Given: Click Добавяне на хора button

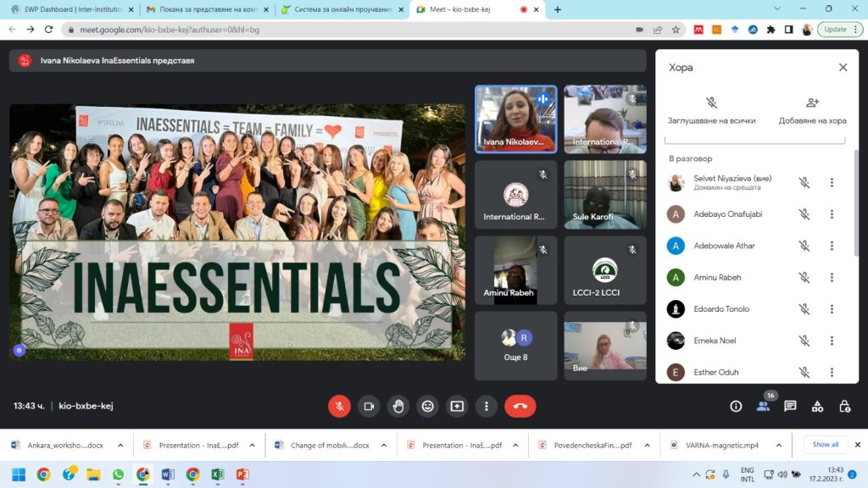Looking at the screenshot, I should click(x=812, y=110).
